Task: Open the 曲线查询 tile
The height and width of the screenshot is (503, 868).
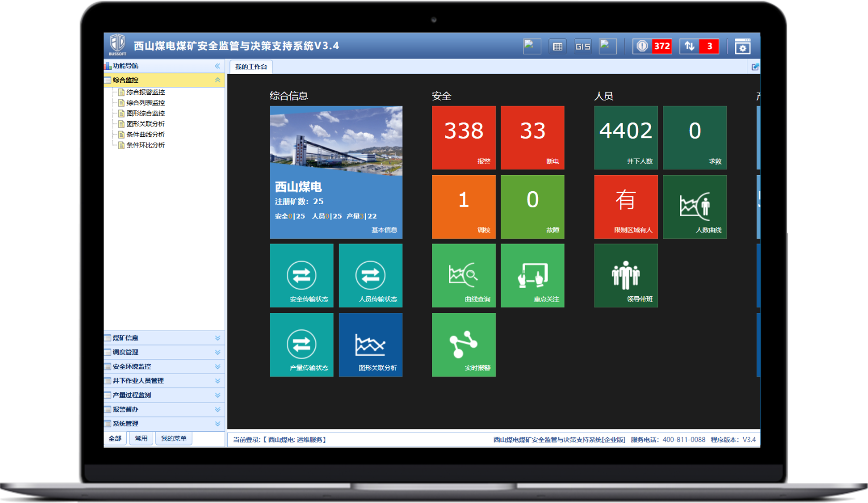Action: [464, 276]
